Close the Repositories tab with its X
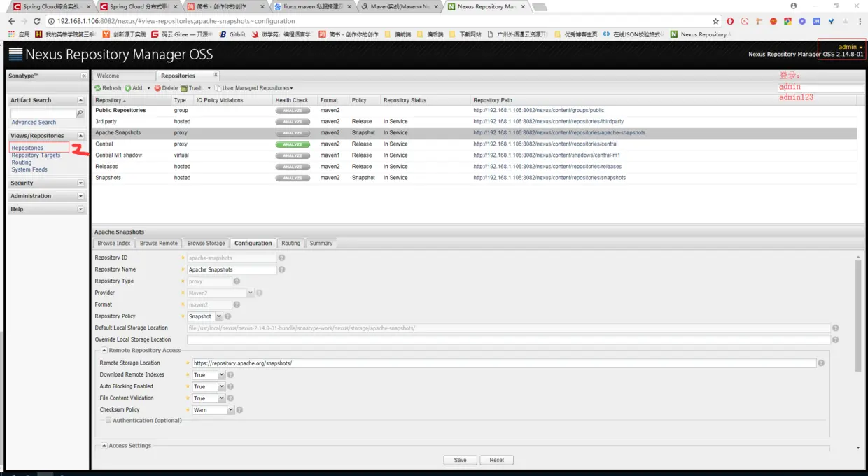Viewport: 868px width, 476px height. pyautogui.click(x=215, y=74)
